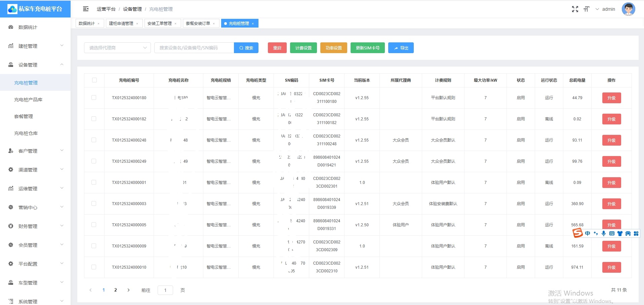Viewport: 644px width, 305px height.
Task: Check the row TX0125324000001 checkbox
Action: pos(94,182)
